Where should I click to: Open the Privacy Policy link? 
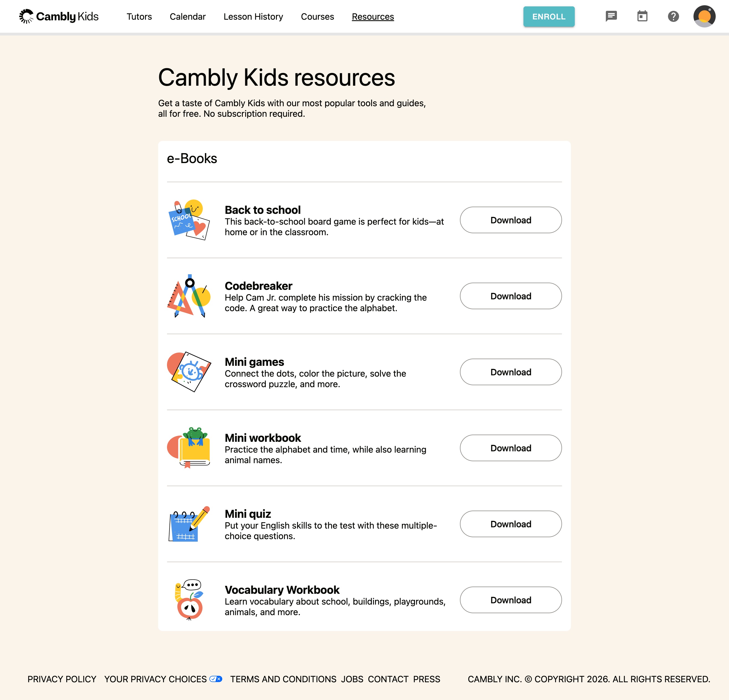pyautogui.click(x=62, y=679)
